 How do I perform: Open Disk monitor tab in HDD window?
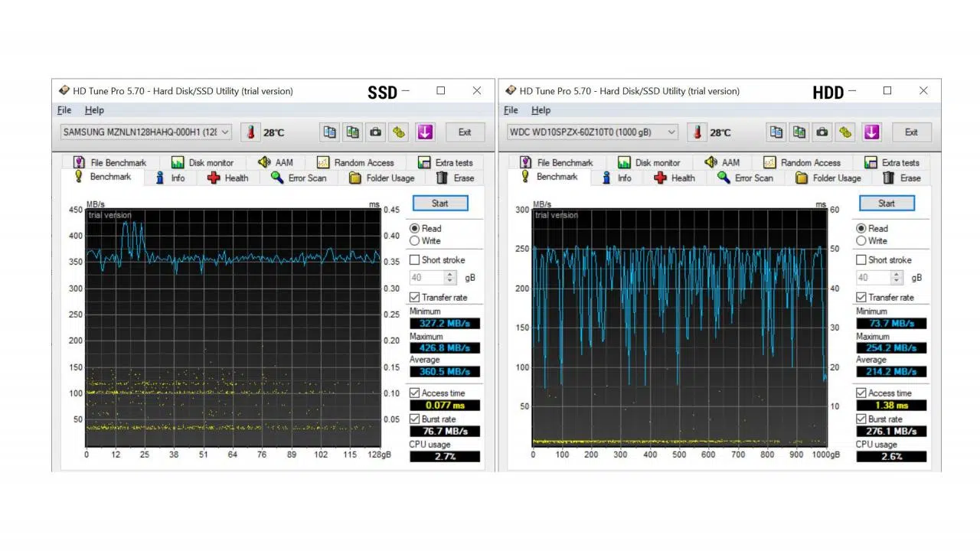[x=648, y=162]
